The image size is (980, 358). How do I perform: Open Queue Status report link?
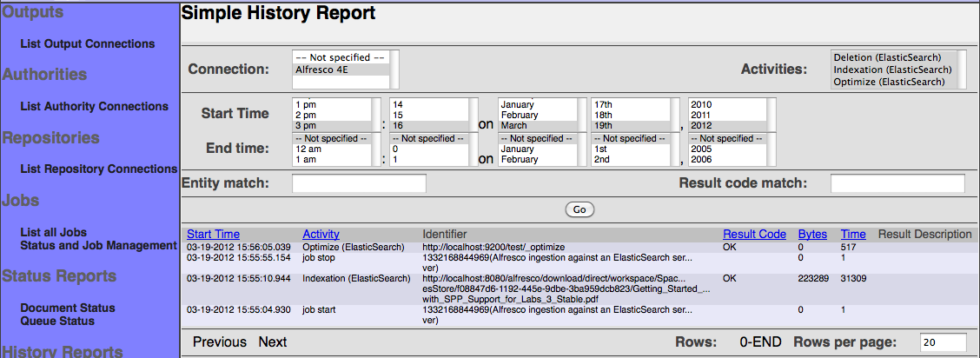pos(57,321)
